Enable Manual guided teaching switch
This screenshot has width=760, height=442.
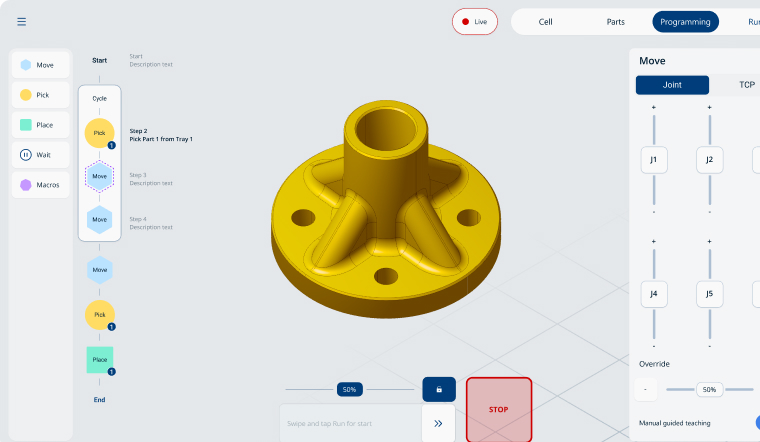(755, 423)
